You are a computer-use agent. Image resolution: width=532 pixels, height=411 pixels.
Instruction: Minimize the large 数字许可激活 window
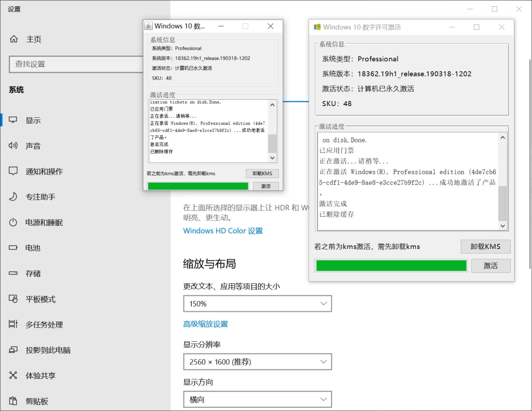[x=451, y=27]
